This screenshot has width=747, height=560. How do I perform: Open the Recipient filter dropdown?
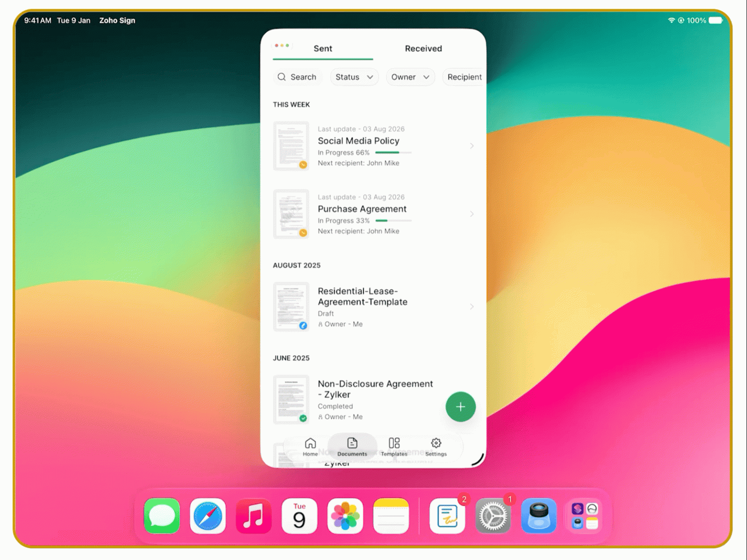click(464, 77)
